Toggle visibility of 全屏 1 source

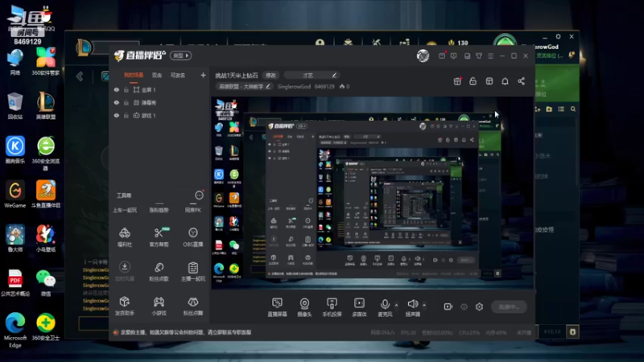pos(117,90)
